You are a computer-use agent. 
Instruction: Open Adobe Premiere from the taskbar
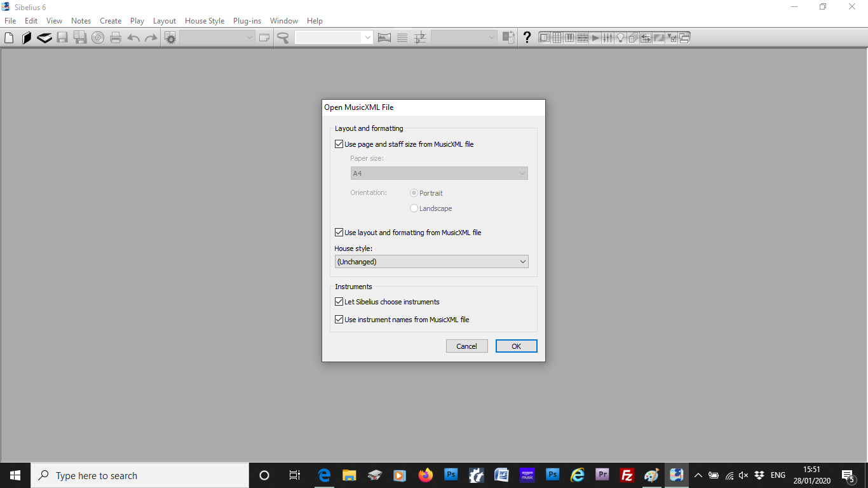602,475
